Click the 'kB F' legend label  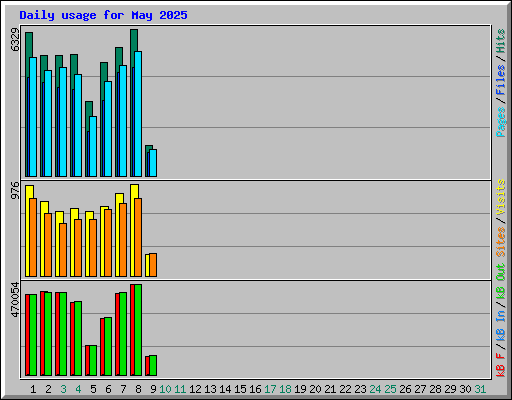(500, 365)
